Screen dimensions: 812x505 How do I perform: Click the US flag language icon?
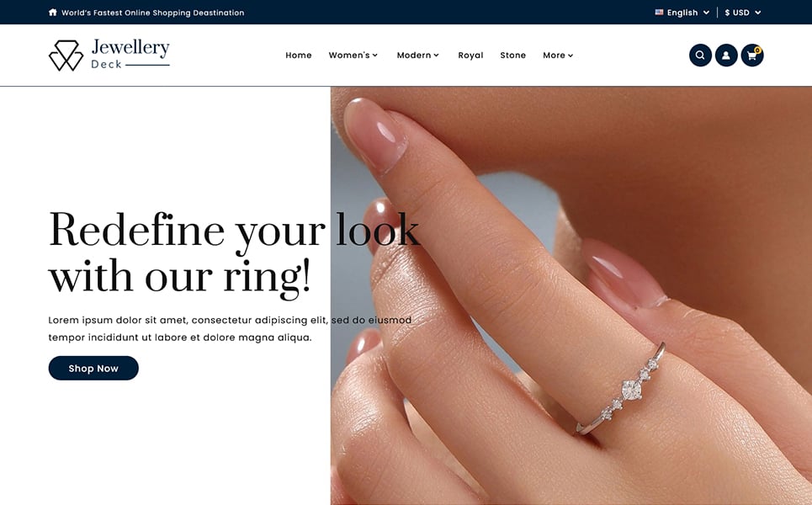click(659, 13)
